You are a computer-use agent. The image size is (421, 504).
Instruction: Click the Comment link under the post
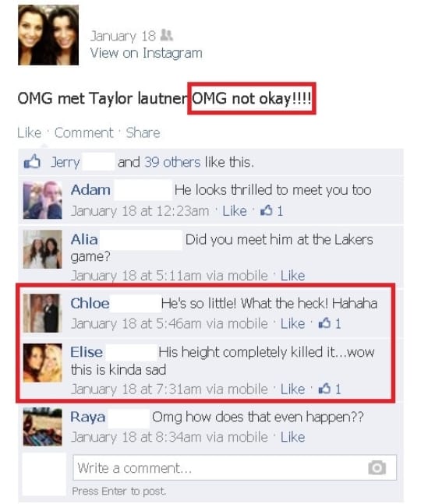coord(84,132)
